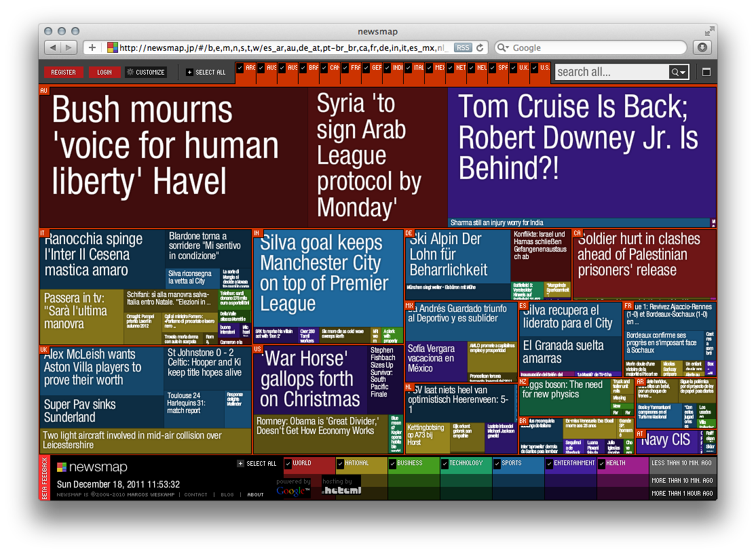Toggle the Sports category checkbox
The image size is (756, 554).
pyautogui.click(x=497, y=464)
